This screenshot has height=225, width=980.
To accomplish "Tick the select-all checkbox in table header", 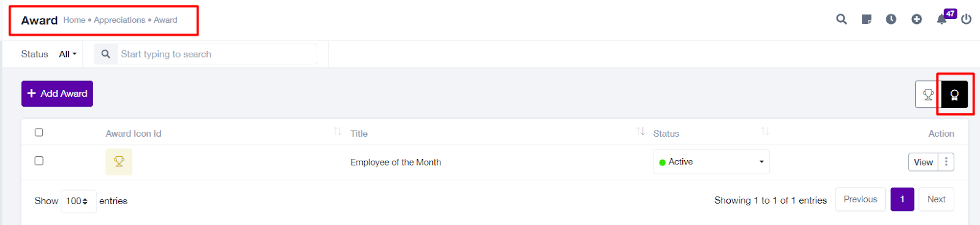I will point(39,132).
